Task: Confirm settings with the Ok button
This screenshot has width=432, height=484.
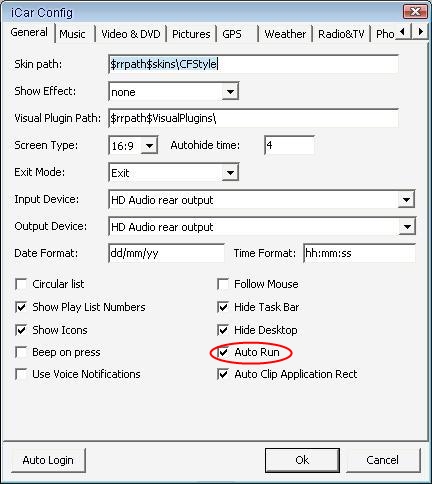Action: click(302, 460)
